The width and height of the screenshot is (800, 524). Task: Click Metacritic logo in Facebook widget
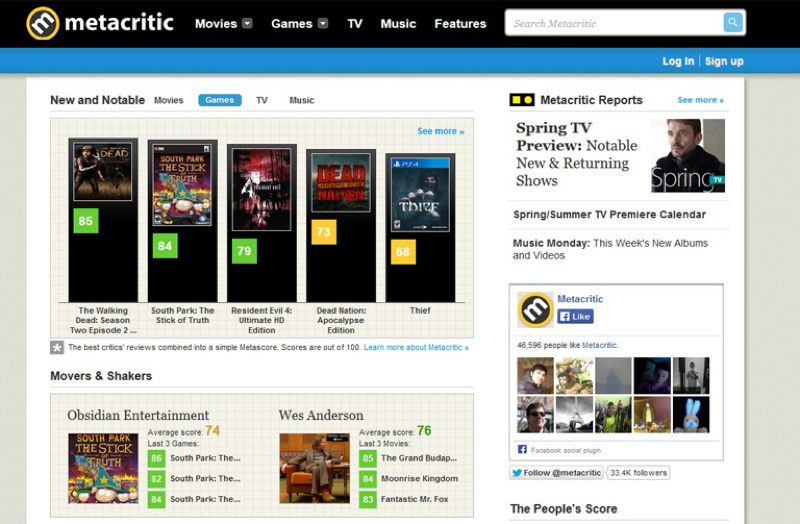535,310
